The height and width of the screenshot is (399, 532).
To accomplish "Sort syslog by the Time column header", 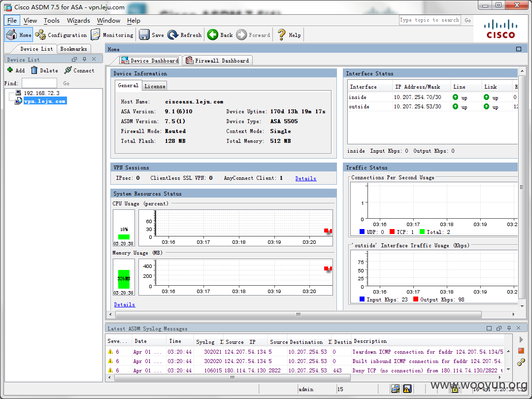I will click(x=180, y=341).
